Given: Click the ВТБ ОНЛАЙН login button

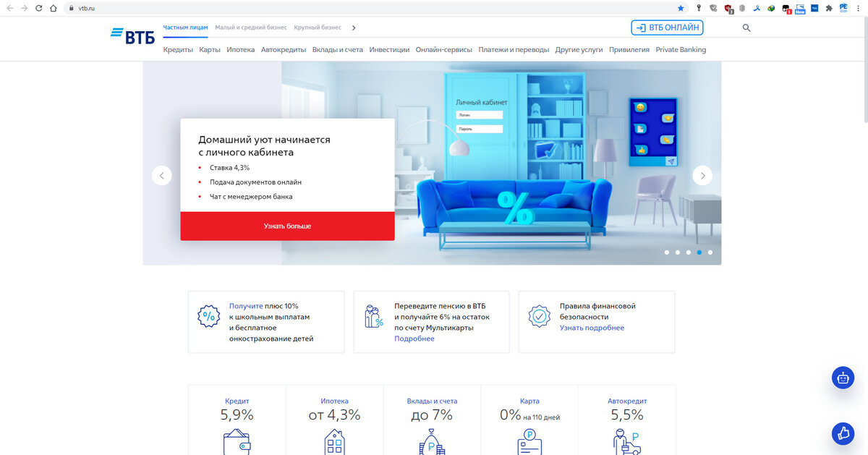Looking at the screenshot, I should (667, 28).
